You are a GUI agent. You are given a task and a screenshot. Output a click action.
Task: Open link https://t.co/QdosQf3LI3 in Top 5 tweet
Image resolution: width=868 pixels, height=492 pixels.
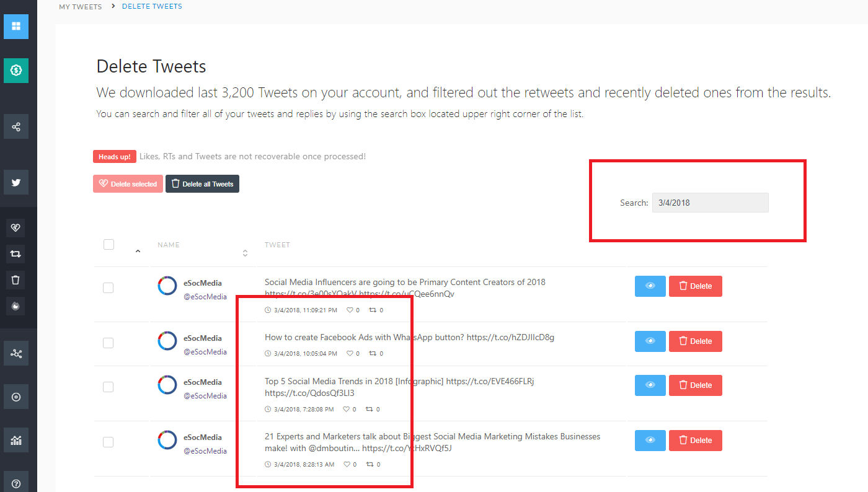pyautogui.click(x=309, y=393)
